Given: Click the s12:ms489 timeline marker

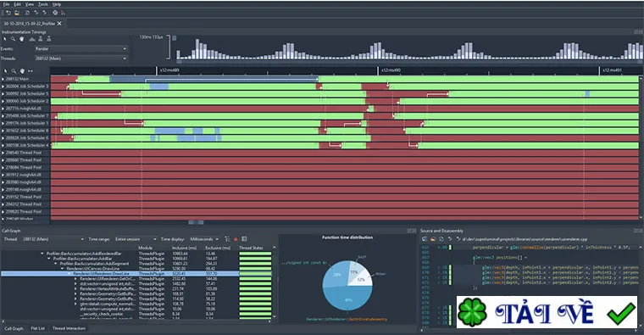Looking at the screenshot, I should (x=169, y=70).
